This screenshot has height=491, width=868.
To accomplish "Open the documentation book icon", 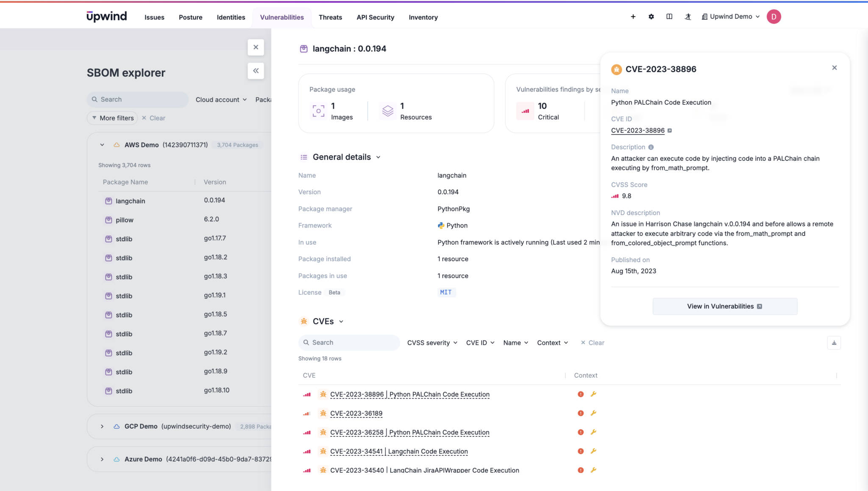I will [x=670, y=17].
